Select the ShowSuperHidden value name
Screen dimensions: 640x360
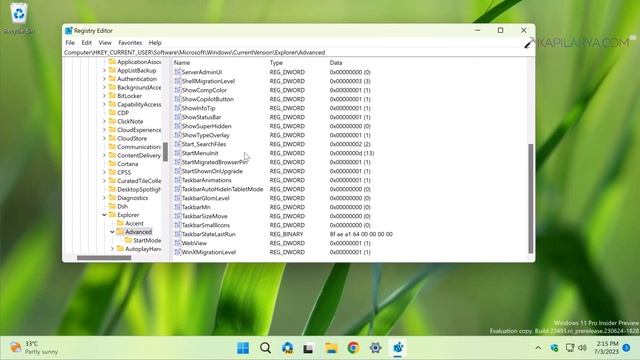[207, 126]
